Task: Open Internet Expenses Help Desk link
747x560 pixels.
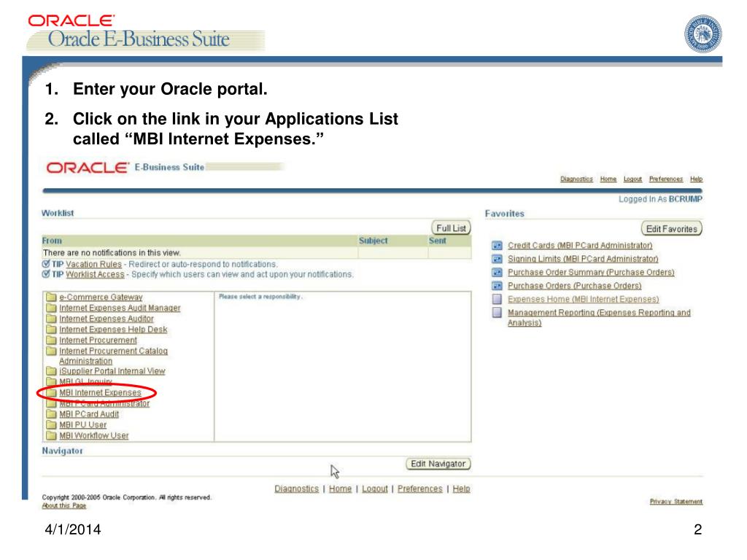Action: (113, 330)
